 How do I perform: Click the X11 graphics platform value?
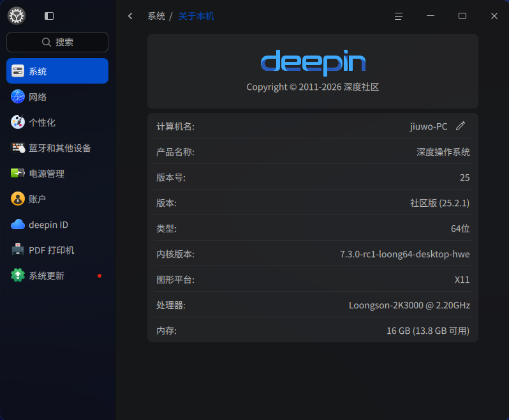tap(462, 280)
